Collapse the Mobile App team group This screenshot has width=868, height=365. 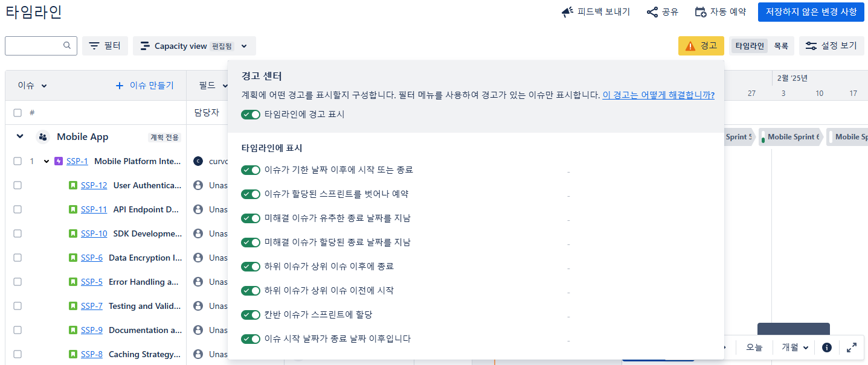tap(20, 137)
